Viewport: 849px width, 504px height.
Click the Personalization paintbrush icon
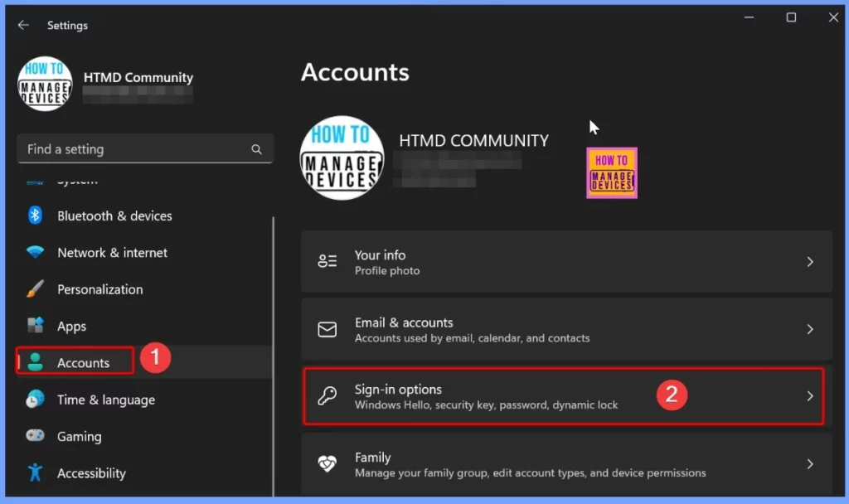35,289
